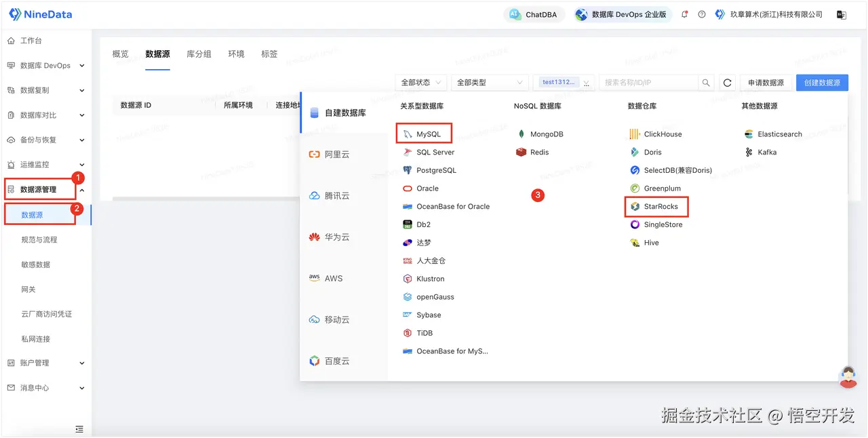Switch to the 库分组 tab
This screenshot has width=868, height=438.
click(199, 54)
